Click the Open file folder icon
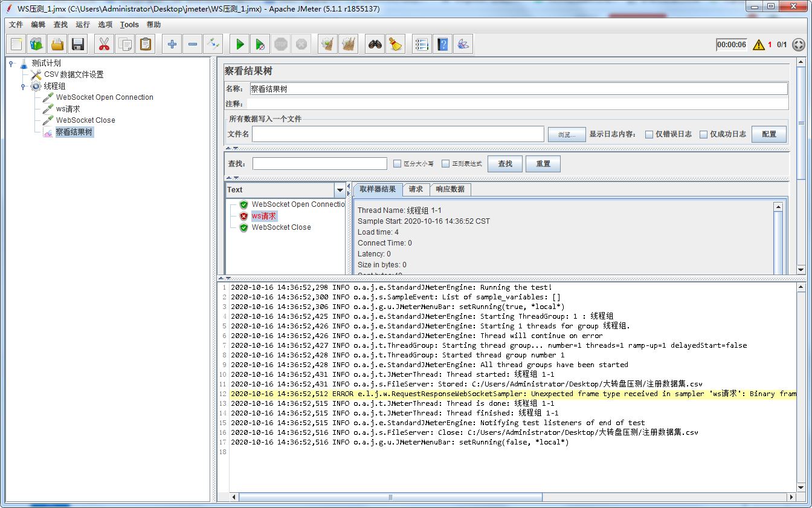The width and height of the screenshot is (812, 508). coord(57,44)
